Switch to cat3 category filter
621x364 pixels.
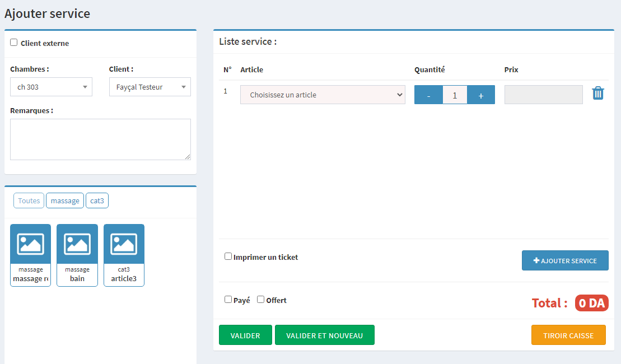tap(97, 200)
